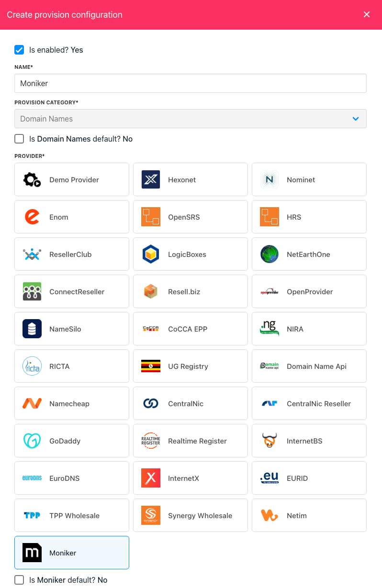Pick the EuroDNS provider card
The image size is (382, 588).
(x=72, y=478)
